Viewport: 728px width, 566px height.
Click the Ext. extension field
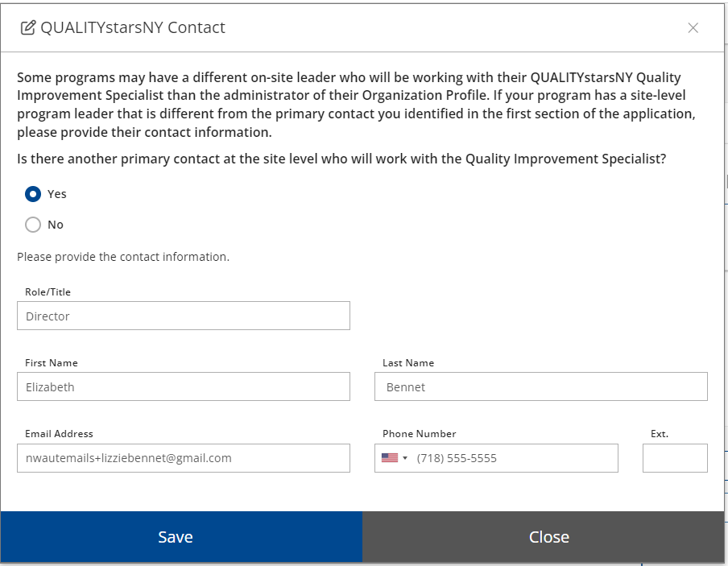tap(675, 458)
